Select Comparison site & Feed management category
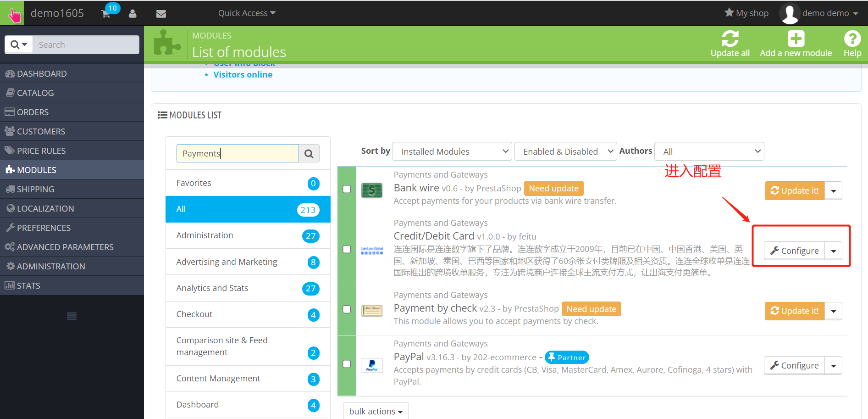 click(248, 346)
